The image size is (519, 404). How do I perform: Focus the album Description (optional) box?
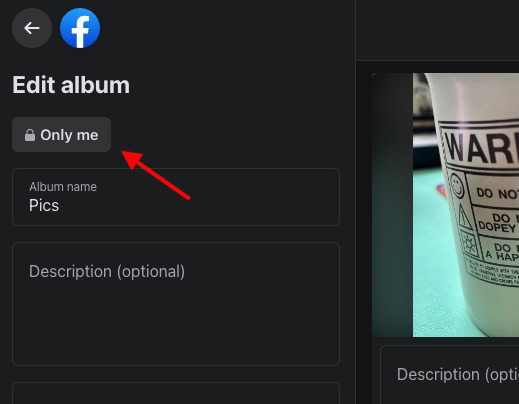(176, 304)
